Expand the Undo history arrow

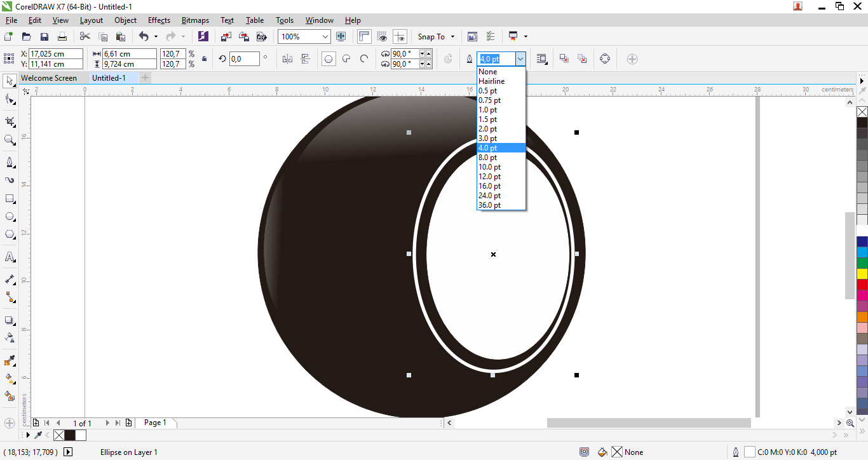coord(154,36)
